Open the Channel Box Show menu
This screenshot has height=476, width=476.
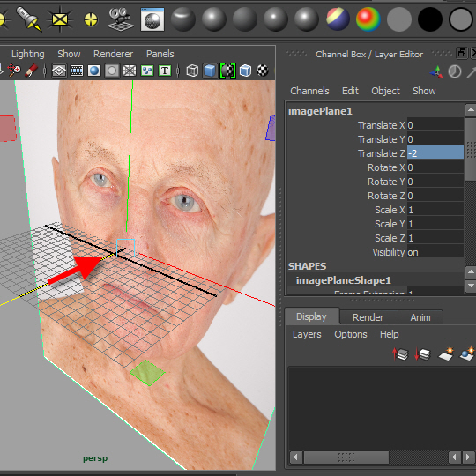pyautogui.click(x=424, y=91)
